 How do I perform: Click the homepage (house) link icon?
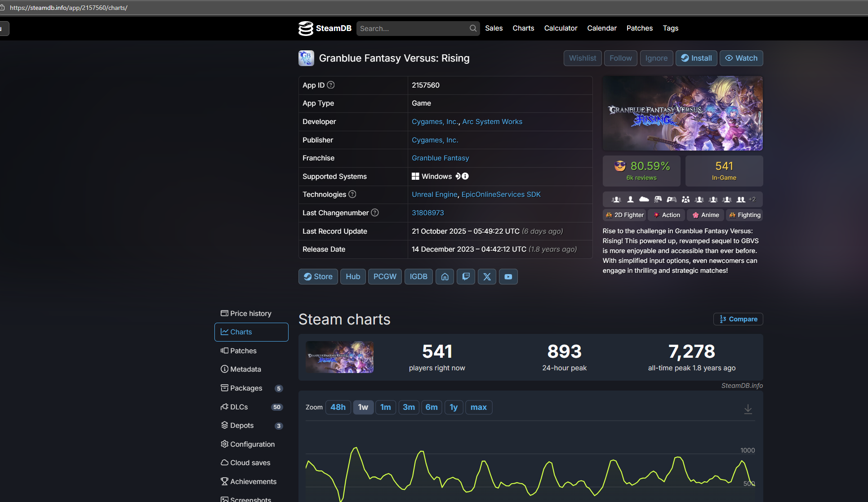(x=445, y=277)
